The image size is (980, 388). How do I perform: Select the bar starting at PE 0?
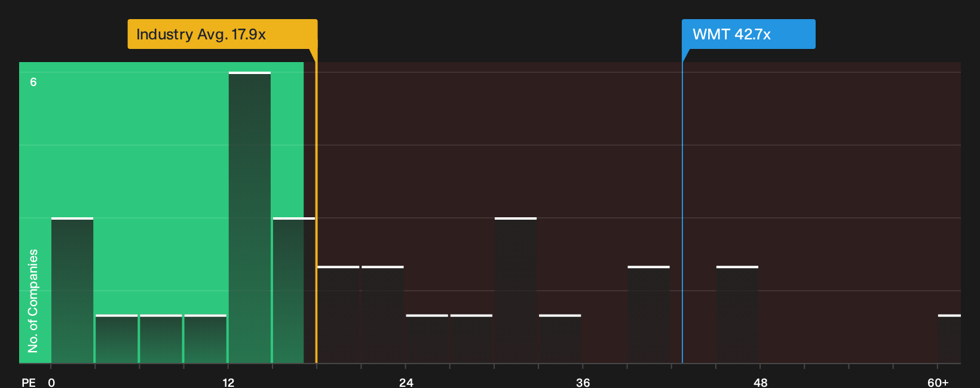(72, 290)
